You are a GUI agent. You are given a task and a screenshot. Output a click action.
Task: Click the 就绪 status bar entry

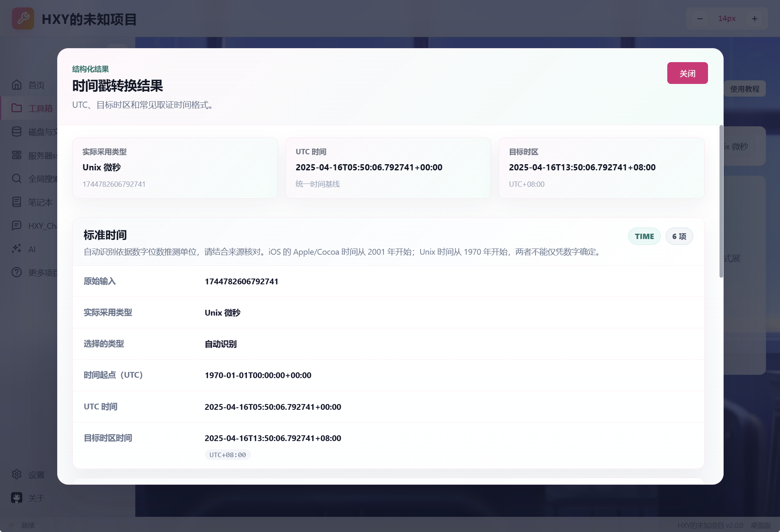click(x=28, y=525)
